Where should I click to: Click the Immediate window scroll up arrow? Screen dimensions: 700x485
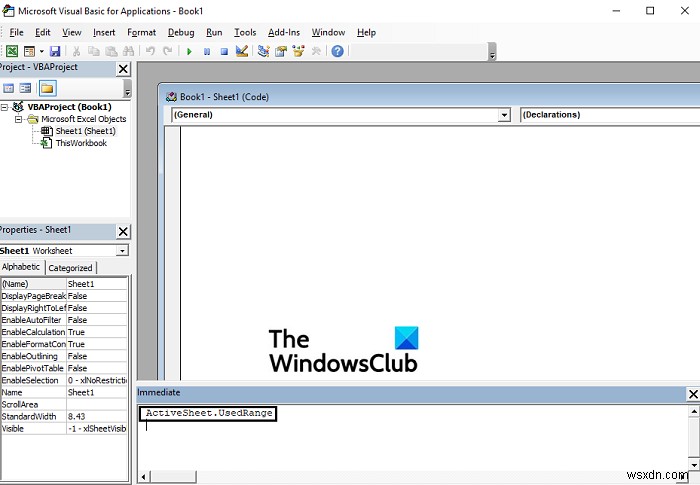694,411
